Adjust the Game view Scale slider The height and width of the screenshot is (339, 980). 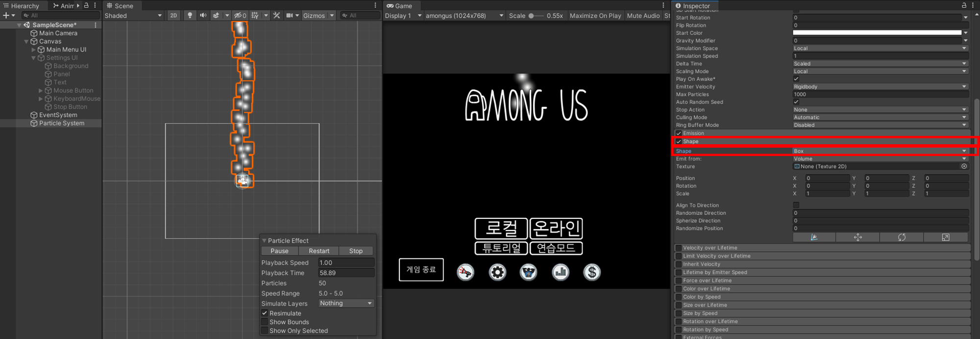click(535, 16)
